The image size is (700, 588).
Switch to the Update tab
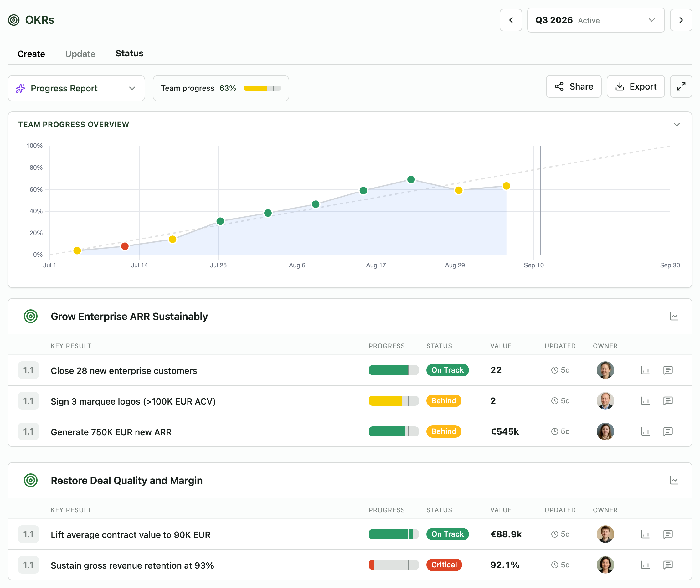(x=80, y=54)
